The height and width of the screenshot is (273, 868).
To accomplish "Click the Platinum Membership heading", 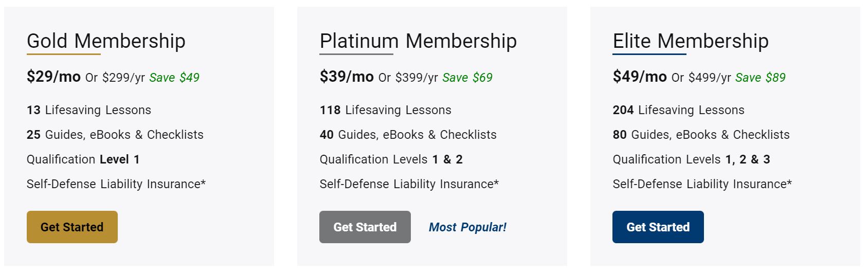I will pyautogui.click(x=418, y=41).
